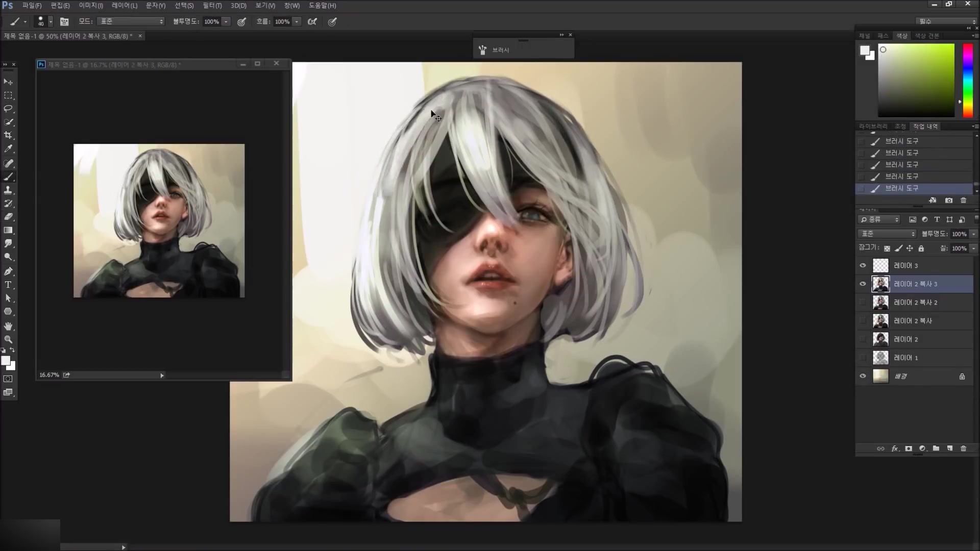980x551 pixels.
Task: Show layer 레이어 2 복사 2
Action: [x=863, y=303]
